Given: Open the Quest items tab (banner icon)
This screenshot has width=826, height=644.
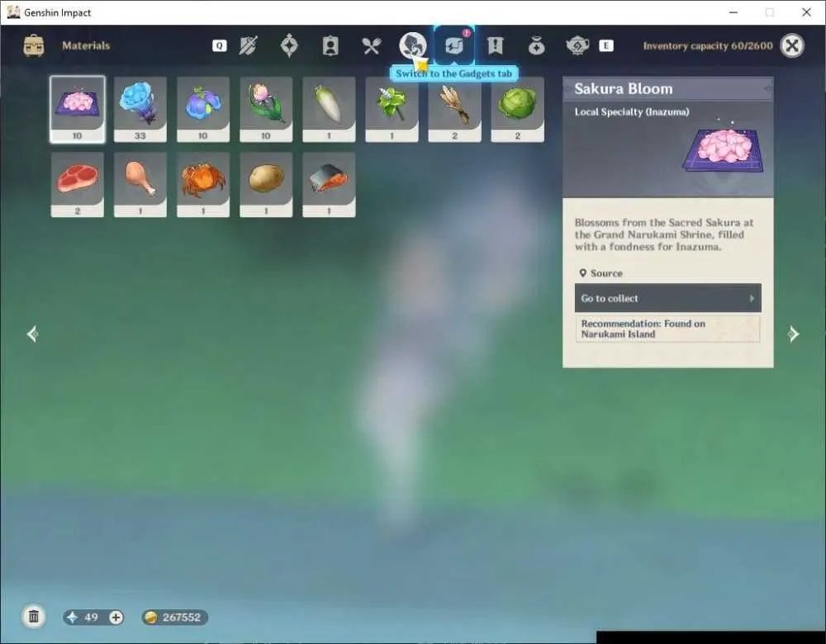Looking at the screenshot, I should (x=495, y=45).
